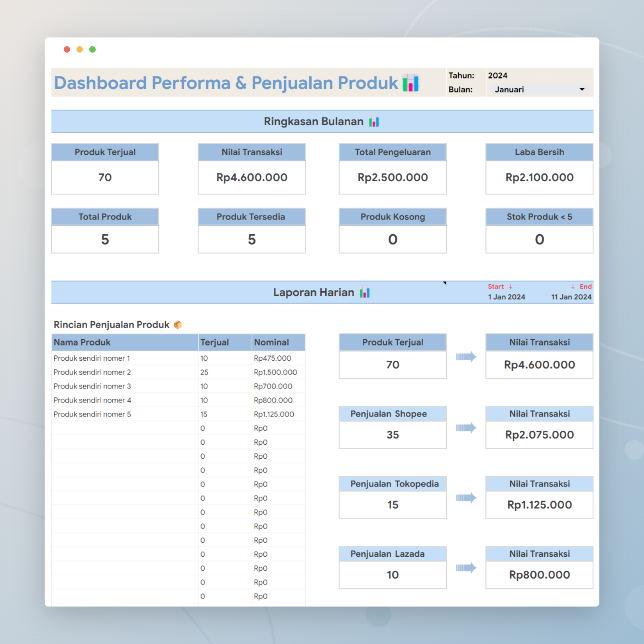Select row Produk sendiri nomer 4

tap(178, 400)
